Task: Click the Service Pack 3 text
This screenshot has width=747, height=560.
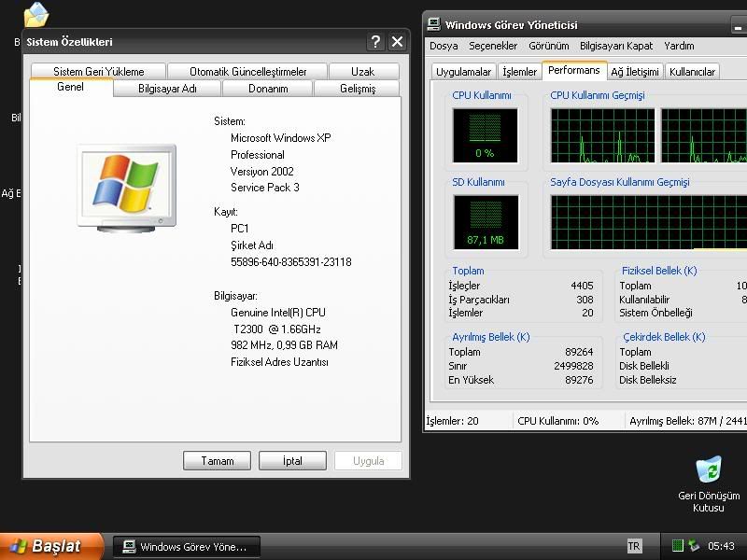Action: [x=265, y=188]
